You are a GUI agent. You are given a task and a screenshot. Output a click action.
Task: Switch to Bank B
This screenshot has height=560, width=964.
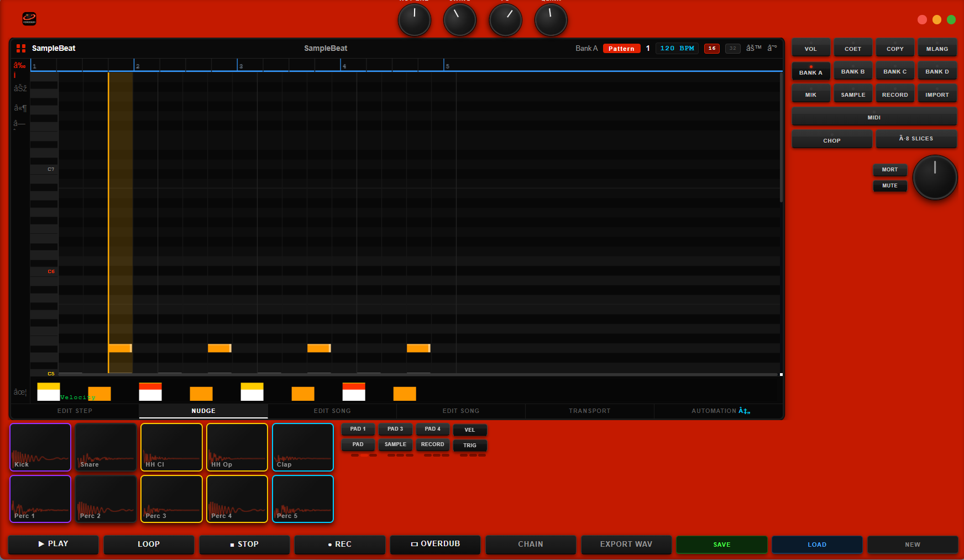point(853,71)
